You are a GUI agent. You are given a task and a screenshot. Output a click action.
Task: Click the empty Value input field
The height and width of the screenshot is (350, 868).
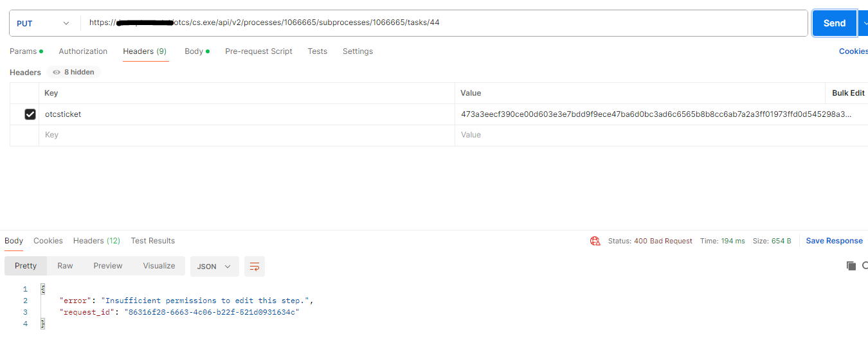click(x=662, y=135)
